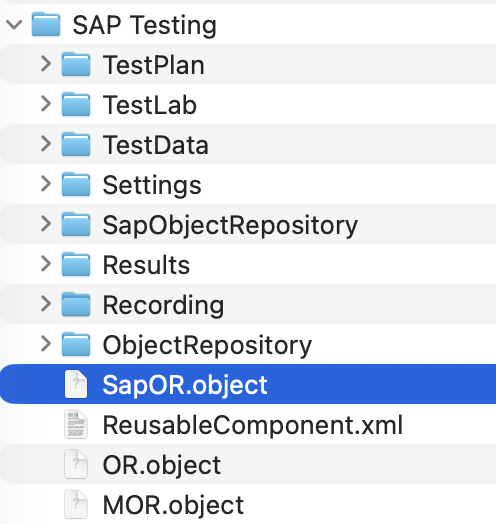Click the Results folder icon
The width and height of the screenshot is (496, 524).
76,264
